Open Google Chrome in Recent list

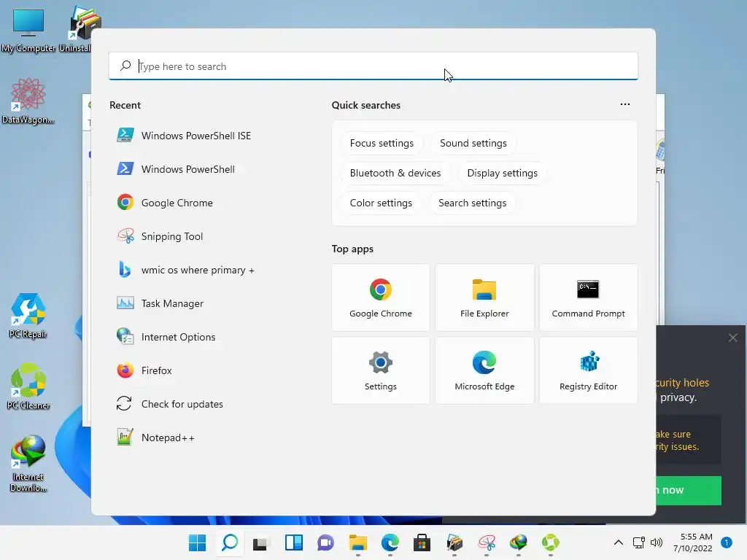(x=165, y=203)
